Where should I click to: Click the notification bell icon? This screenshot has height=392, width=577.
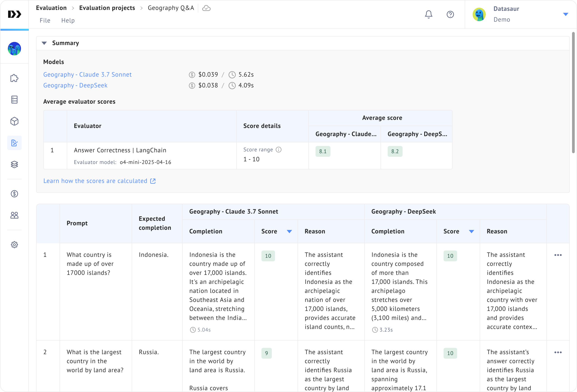pos(428,14)
